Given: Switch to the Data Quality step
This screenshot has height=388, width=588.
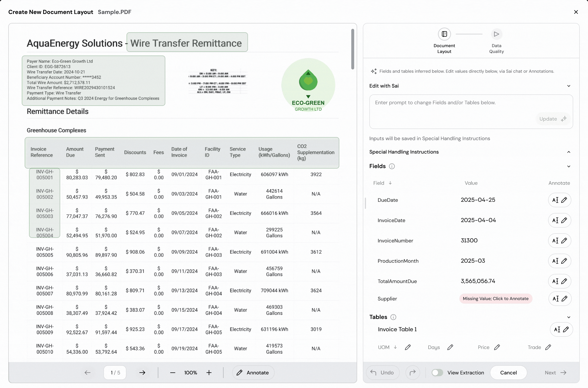Looking at the screenshot, I should [x=496, y=34].
